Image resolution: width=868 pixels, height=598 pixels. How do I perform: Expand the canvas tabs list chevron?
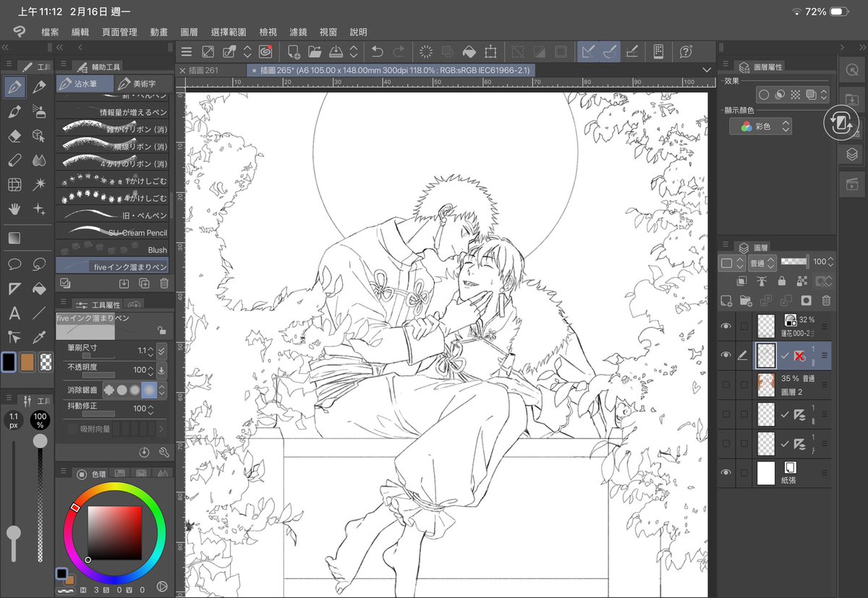[x=707, y=69]
